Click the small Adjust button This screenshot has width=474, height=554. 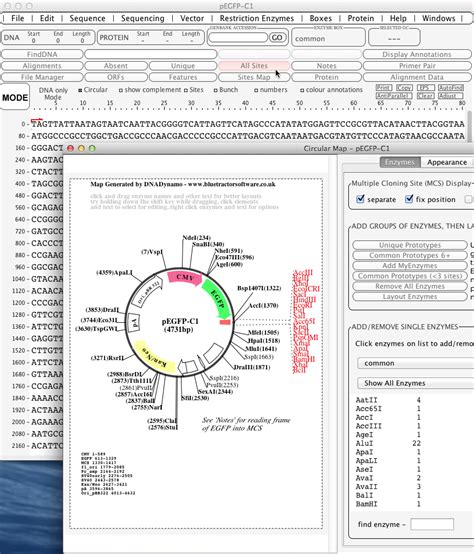point(451,96)
